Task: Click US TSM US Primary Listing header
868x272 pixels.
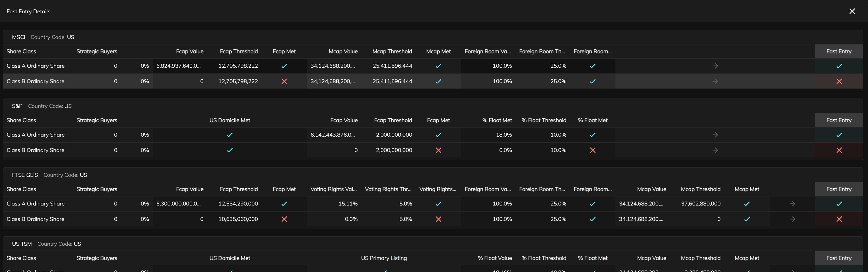Action: pos(384,258)
